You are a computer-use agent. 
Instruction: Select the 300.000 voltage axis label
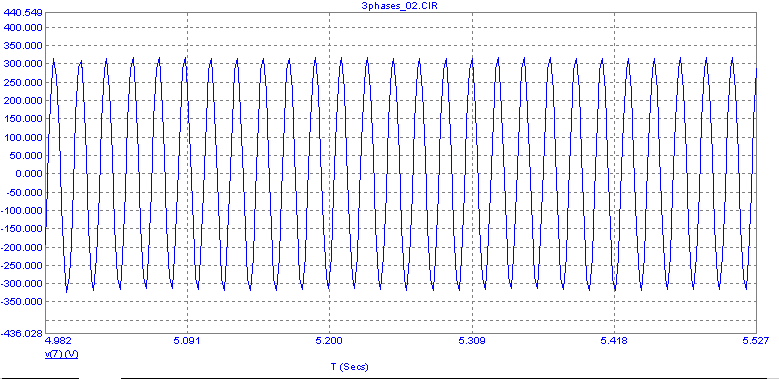click(23, 64)
